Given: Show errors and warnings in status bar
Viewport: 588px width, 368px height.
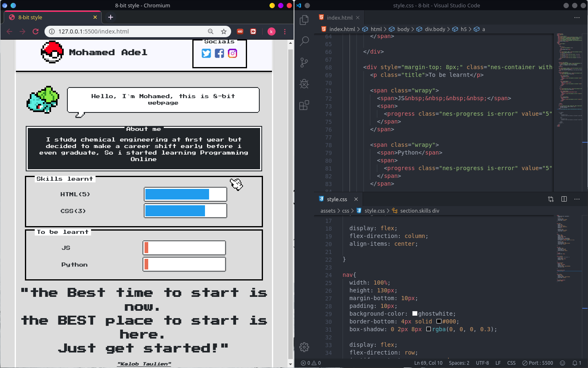Looking at the screenshot, I should [x=311, y=363].
